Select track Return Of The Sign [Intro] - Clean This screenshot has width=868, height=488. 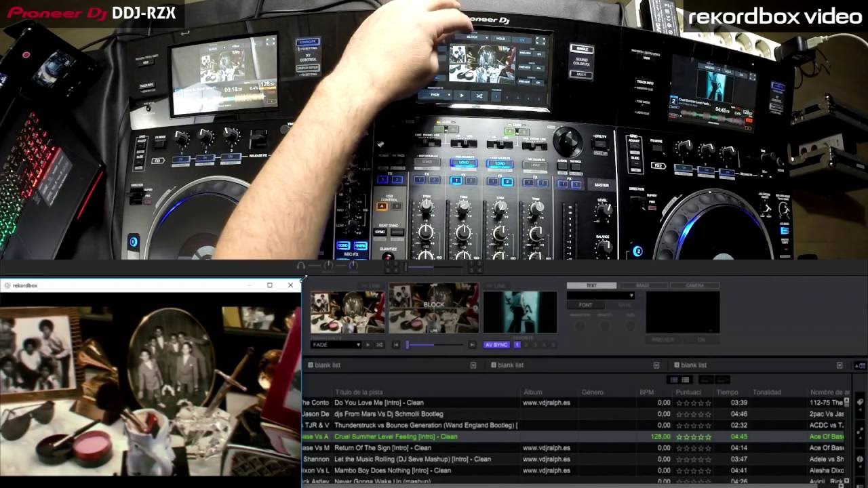coord(382,448)
